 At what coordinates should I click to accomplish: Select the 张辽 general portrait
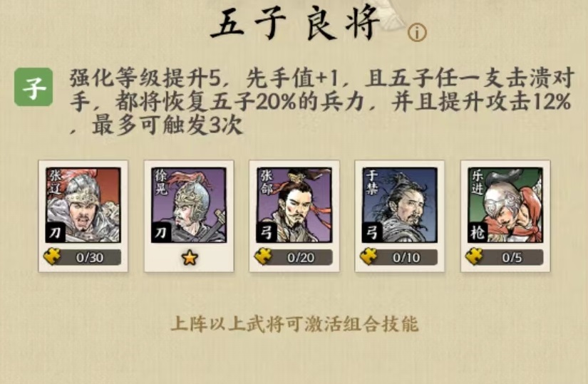coord(83,204)
